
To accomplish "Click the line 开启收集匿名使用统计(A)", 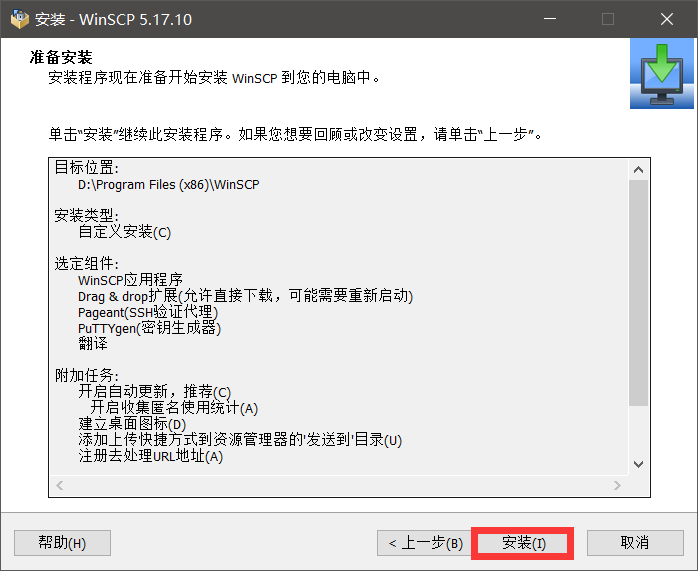I will (174, 408).
